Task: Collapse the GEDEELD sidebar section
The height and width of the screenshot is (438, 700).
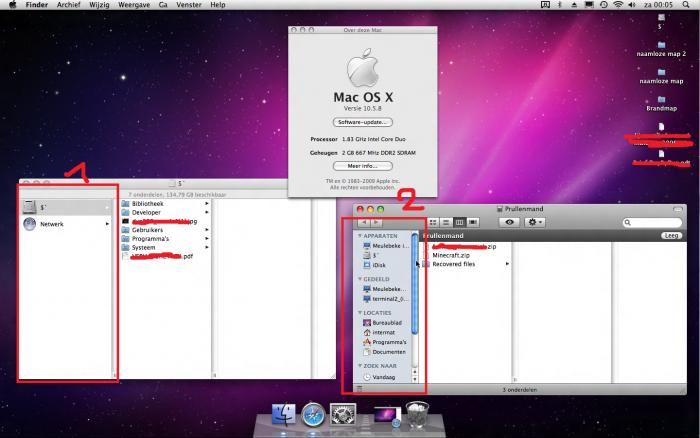Action: click(360, 279)
